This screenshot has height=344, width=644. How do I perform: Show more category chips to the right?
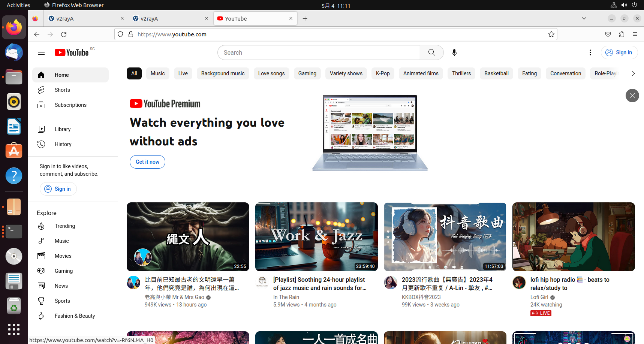tap(633, 73)
